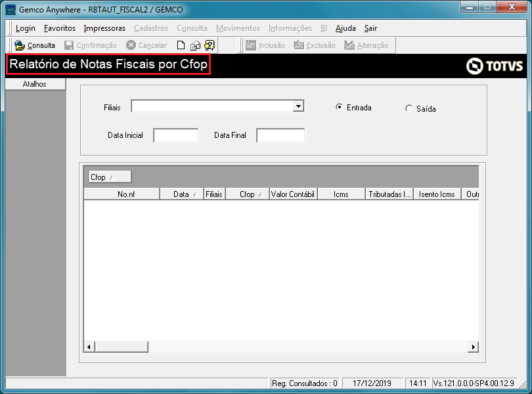Screen dimensions: 532x394
Task: Click the Exclusão toolbar icon
Action: (299, 45)
